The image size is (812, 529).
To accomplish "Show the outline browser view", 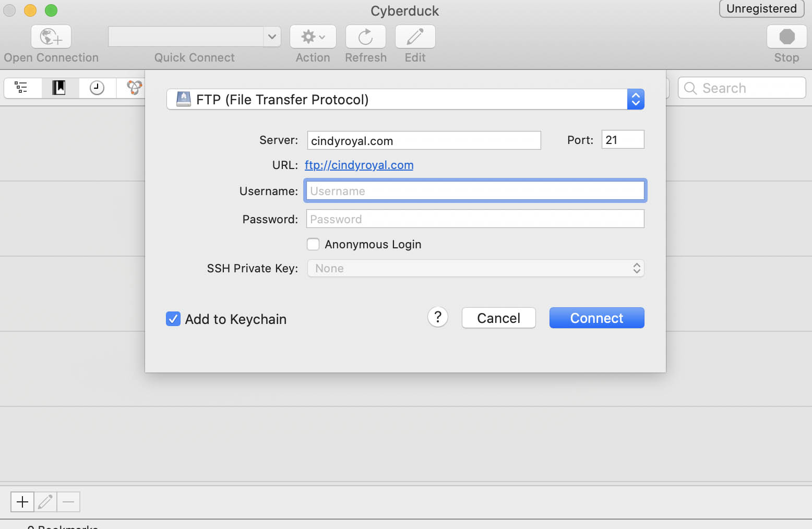I will pos(21,88).
